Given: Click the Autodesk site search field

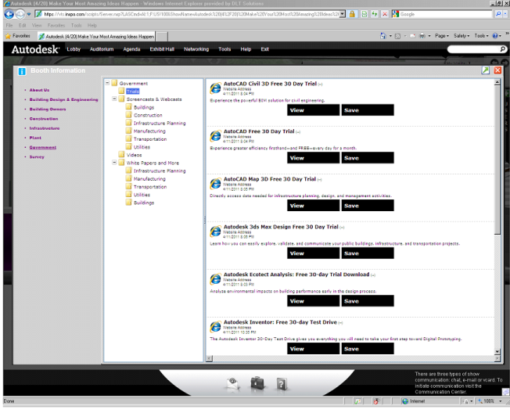Looking at the screenshot, I should pyautogui.click(x=473, y=49).
